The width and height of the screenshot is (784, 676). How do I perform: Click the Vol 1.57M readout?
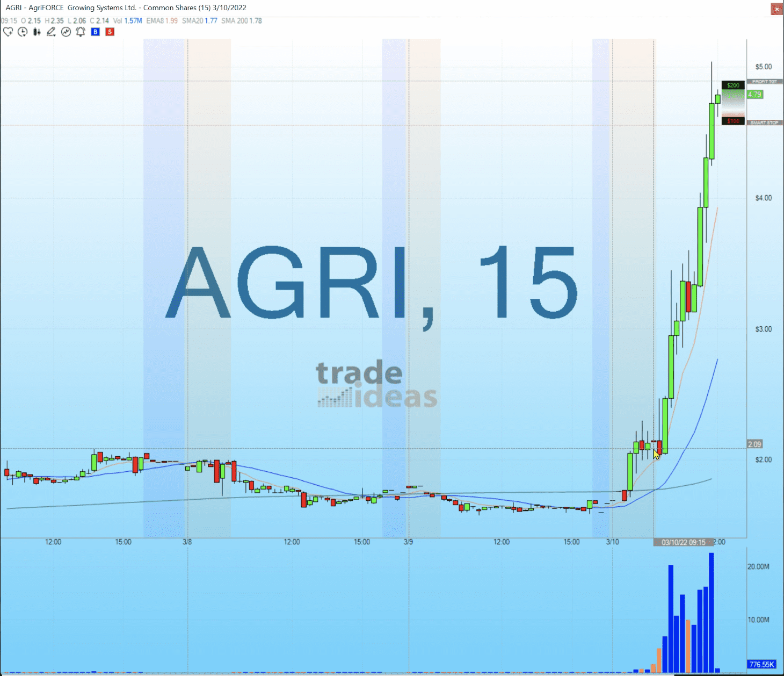click(x=127, y=20)
